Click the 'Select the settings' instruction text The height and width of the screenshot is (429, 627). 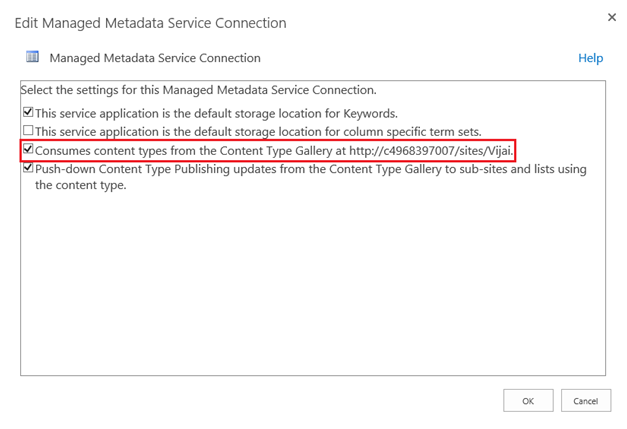click(x=198, y=90)
